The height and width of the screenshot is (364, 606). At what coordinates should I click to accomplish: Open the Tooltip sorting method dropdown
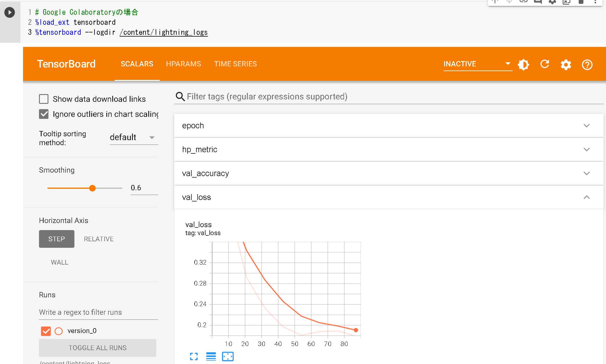click(x=133, y=137)
